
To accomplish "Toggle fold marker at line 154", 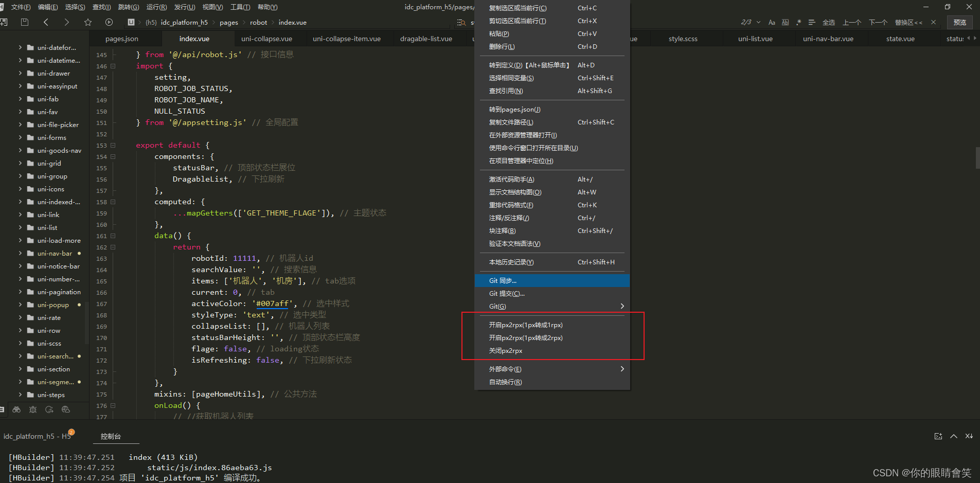I will (x=113, y=156).
